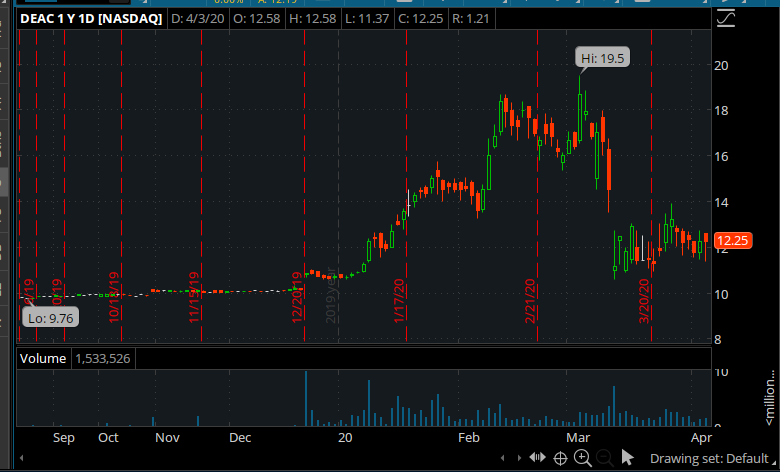Click the Volume study label
This screenshot has height=472, width=780.
(x=43, y=359)
